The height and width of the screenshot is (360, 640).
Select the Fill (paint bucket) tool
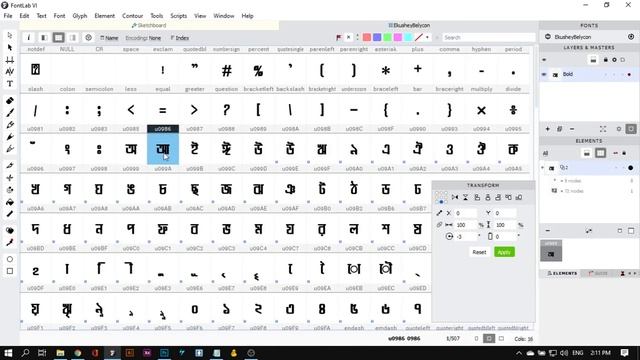(10, 202)
